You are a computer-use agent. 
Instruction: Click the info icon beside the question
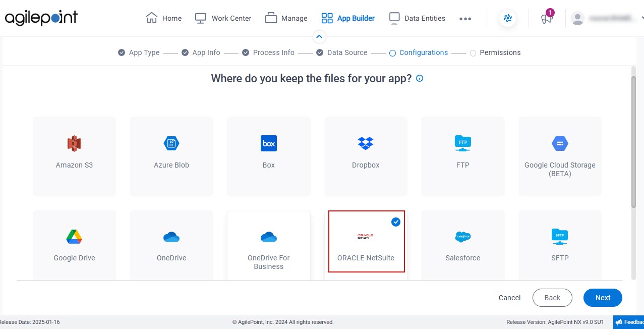420,79
